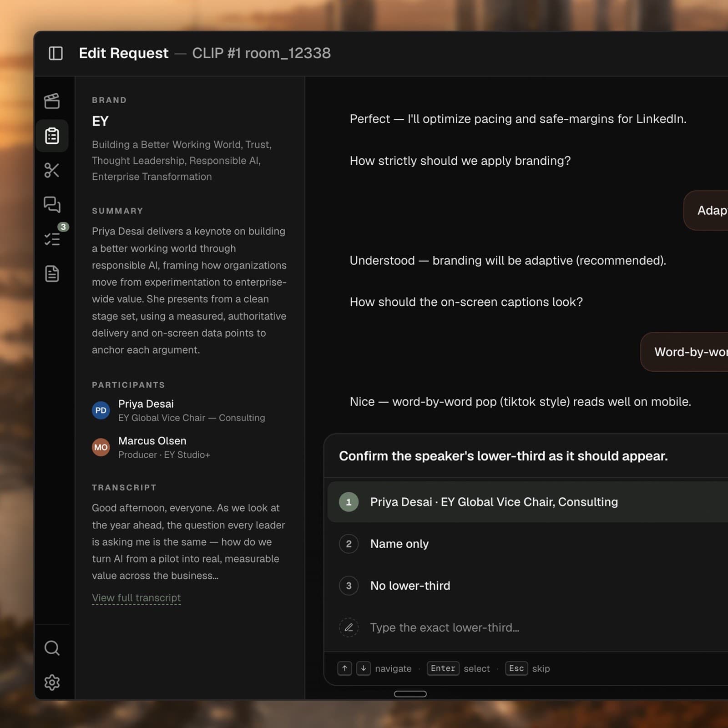Click the pencil icon beside custom lower-third

pyautogui.click(x=349, y=627)
